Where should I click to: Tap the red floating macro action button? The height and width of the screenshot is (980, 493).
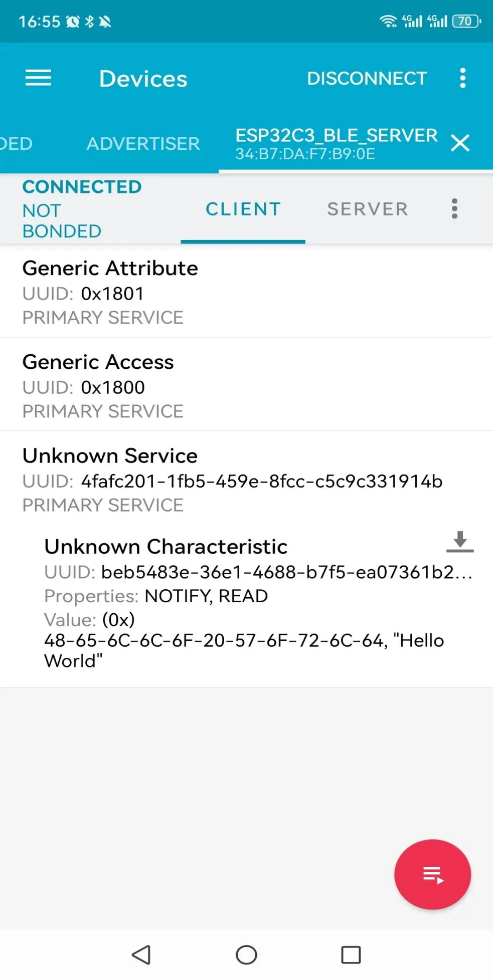click(x=432, y=874)
